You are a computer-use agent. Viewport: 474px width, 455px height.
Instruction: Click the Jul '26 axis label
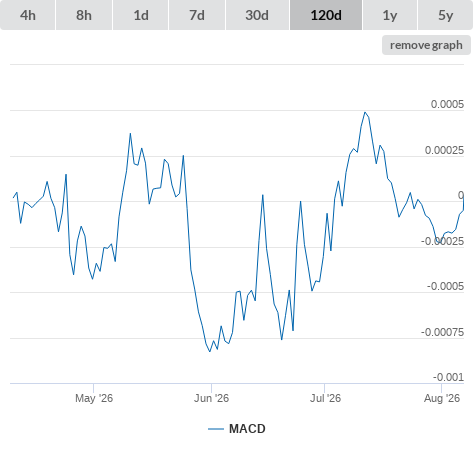point(325,398)
